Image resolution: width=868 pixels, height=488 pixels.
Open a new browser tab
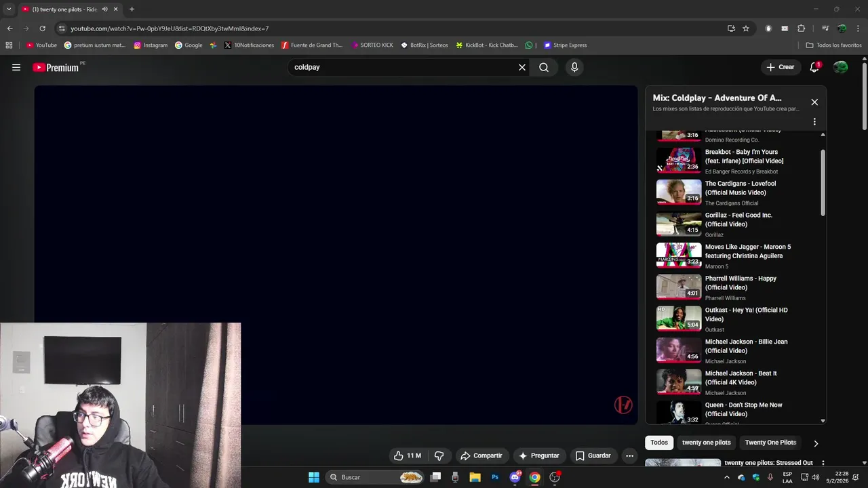132,9
